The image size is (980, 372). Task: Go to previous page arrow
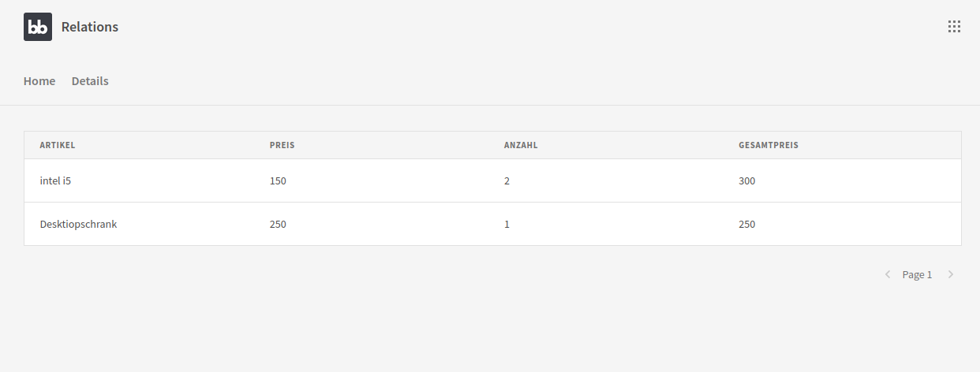tap(888, 274)
